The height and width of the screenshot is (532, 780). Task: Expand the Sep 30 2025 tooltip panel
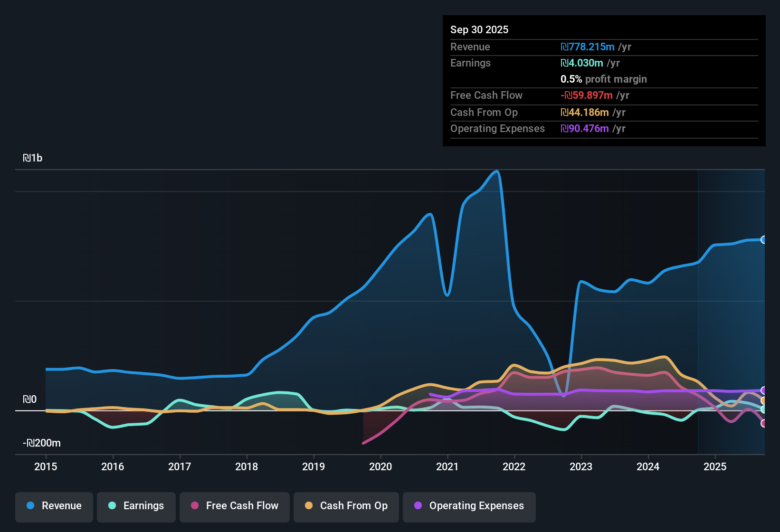click(603, 81)
